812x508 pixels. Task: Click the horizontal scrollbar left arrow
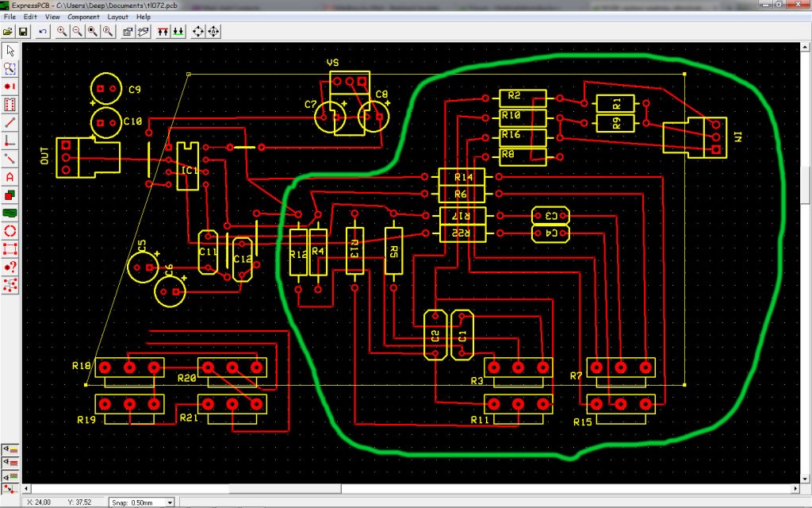pyautogui.click(x=26, y=488)
